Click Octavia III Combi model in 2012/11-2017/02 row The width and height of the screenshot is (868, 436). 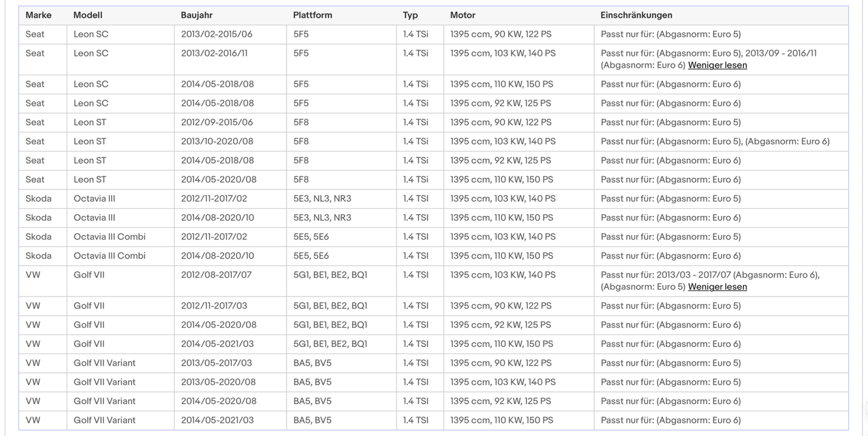[109, 237]
